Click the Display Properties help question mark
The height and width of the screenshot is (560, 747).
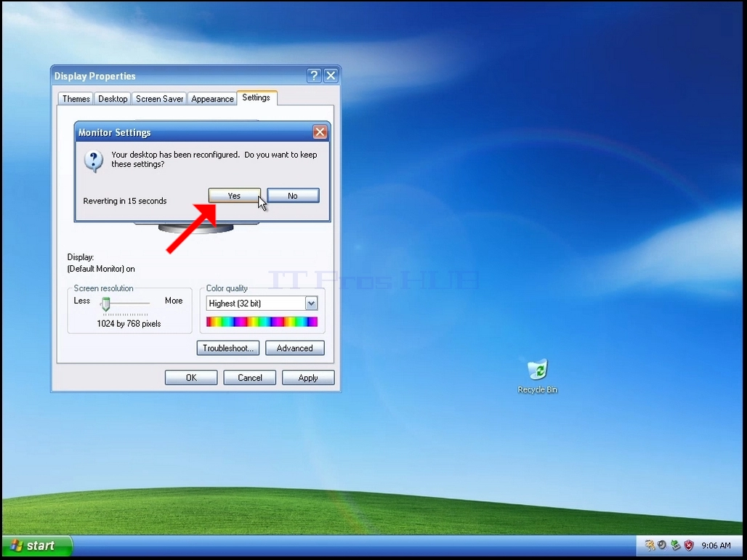point(314,76)
